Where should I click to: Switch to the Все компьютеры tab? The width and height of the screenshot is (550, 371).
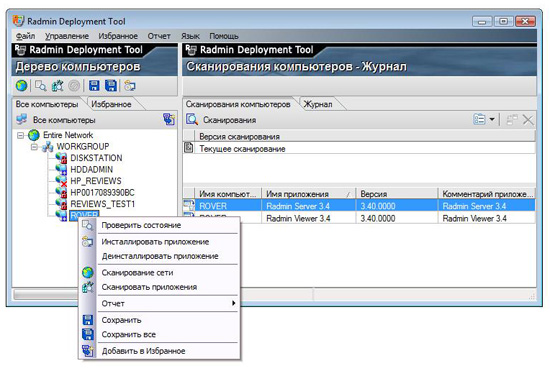click(x=47, y=104)
